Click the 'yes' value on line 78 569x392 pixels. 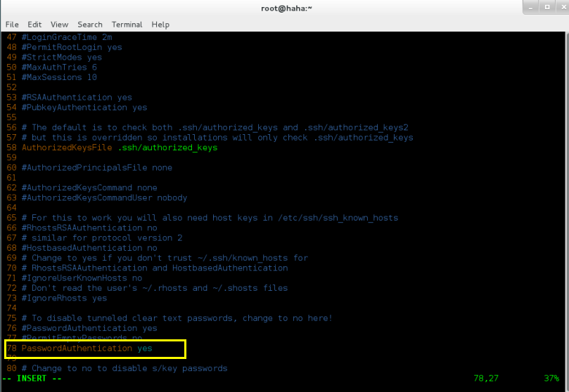(145, 348)
